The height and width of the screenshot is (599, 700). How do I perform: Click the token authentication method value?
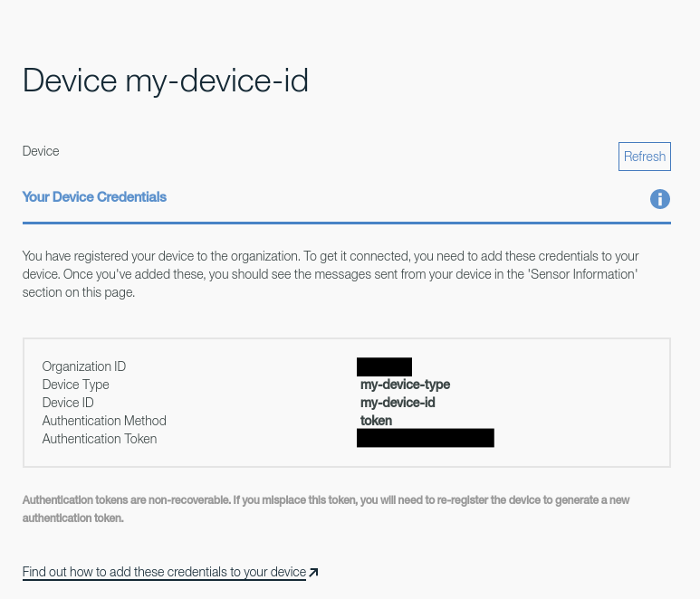[376, 421]
